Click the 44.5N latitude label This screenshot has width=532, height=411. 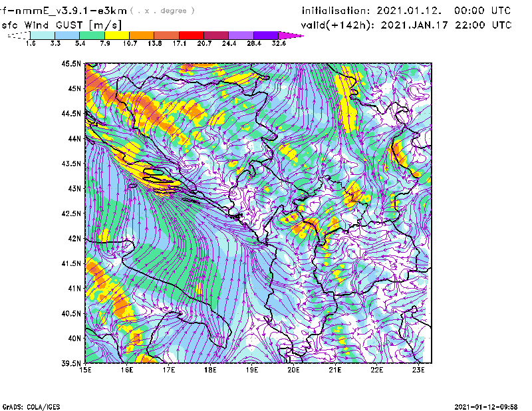tap(71, 113)
